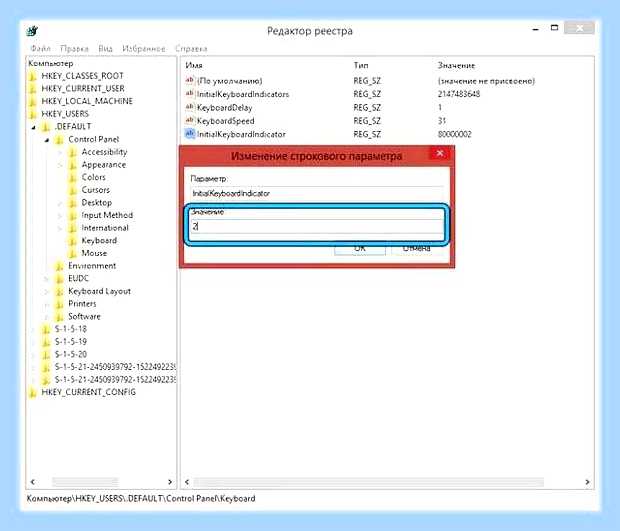The height and width of the screenshot is (531, 620).
Task: Select the HKEY_USERS folder icon
Action: [x=33, y=114]
